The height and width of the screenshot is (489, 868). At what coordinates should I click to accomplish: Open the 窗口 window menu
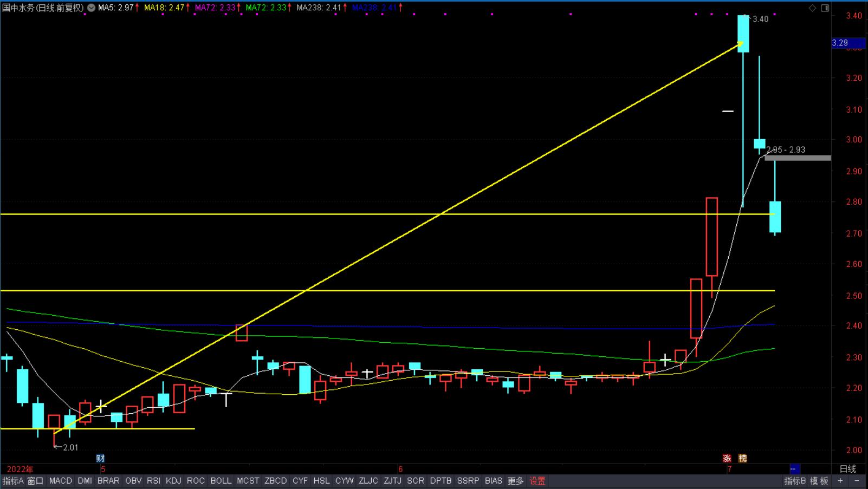coord(35,481)
